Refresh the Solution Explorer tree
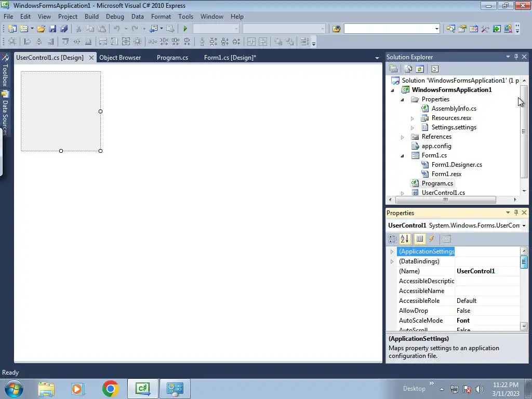This screenshot has height=399, width=532. (x=420, y=69)
